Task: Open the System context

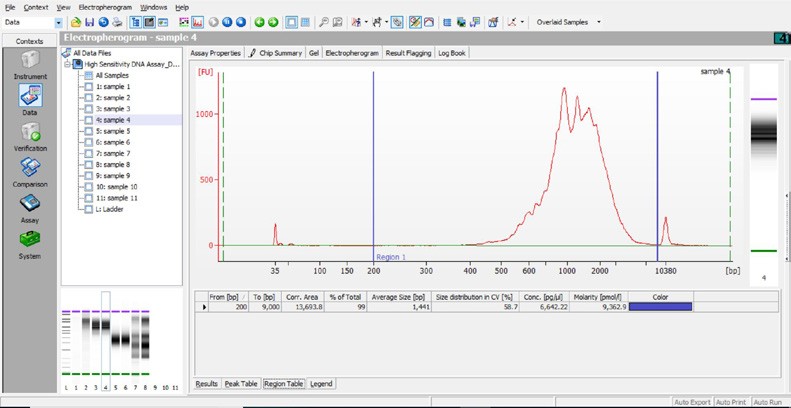Action: click(x=29, y=243)
